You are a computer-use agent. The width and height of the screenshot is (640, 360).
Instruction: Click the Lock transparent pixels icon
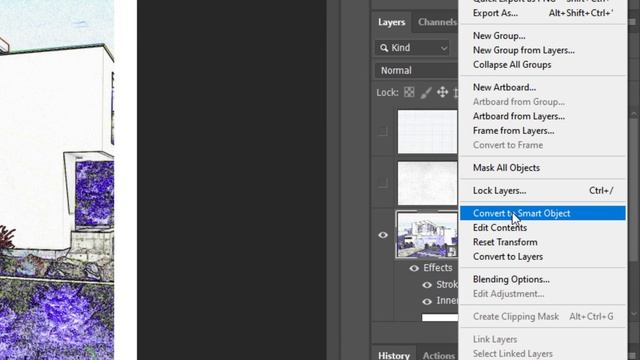[x=409, y=92]
